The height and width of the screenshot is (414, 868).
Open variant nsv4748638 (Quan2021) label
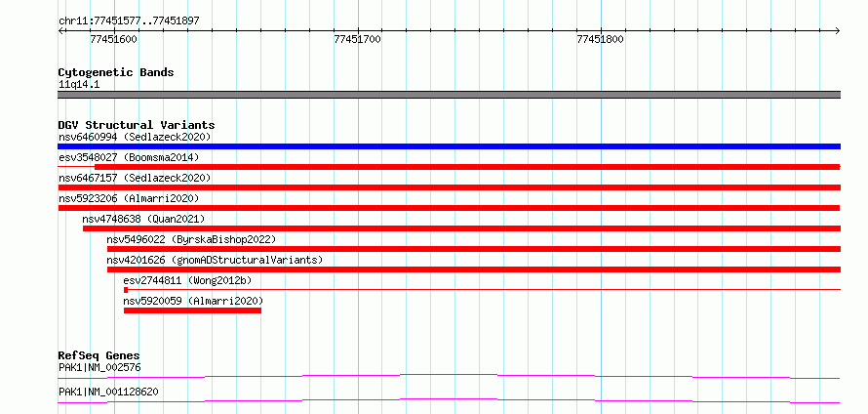pyautogui.click(x=143, y=219)
